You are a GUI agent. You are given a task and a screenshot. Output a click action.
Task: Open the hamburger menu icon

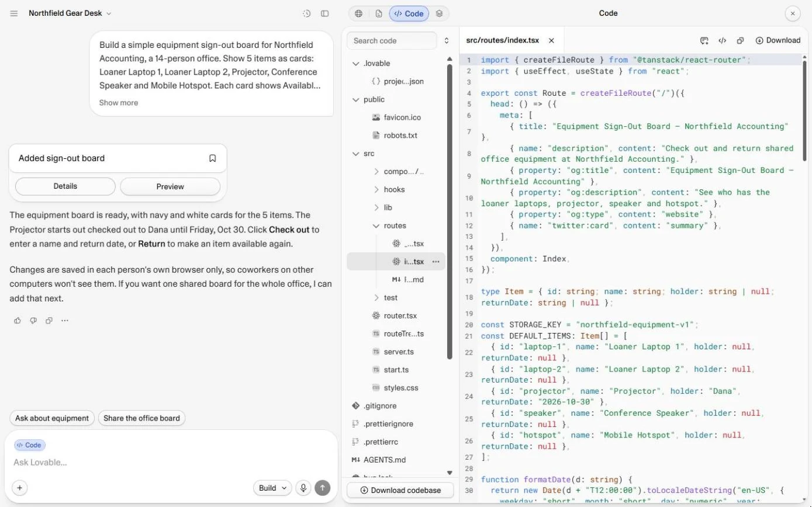click(x=14, y=13)
